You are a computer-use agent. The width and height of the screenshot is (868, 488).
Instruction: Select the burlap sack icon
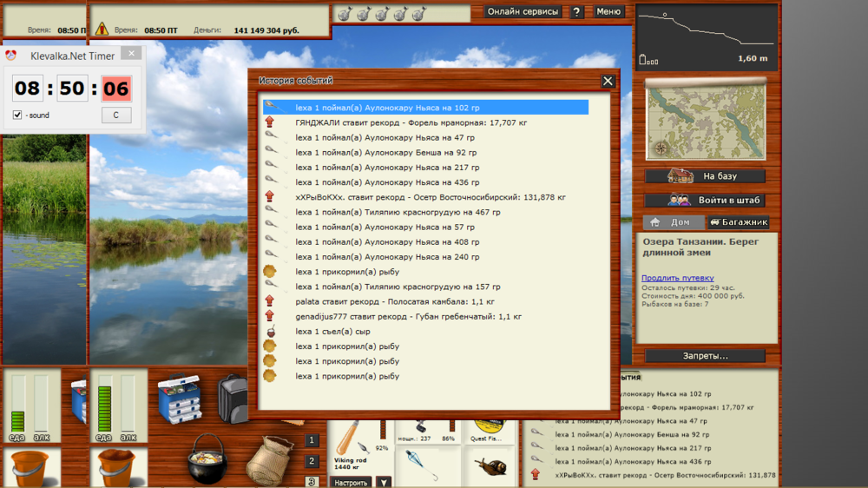coord(267,459)
